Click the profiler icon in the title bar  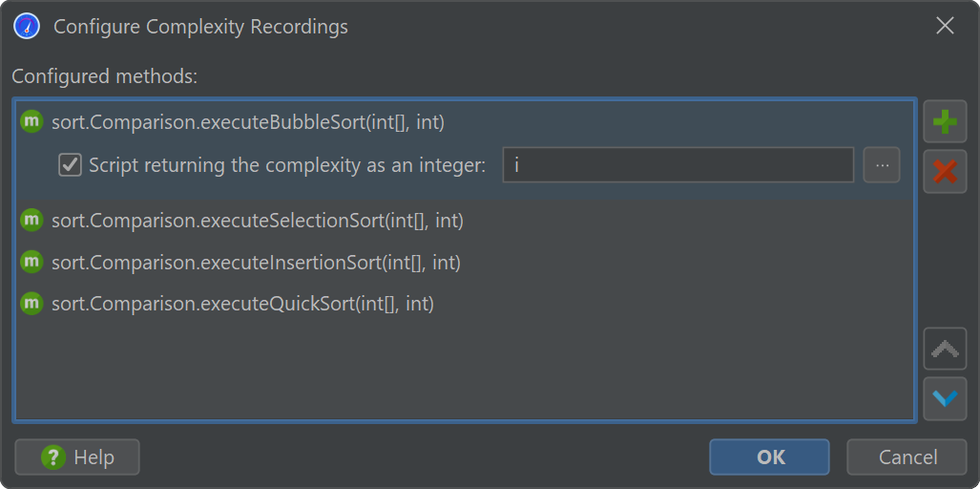coord(27,26)
